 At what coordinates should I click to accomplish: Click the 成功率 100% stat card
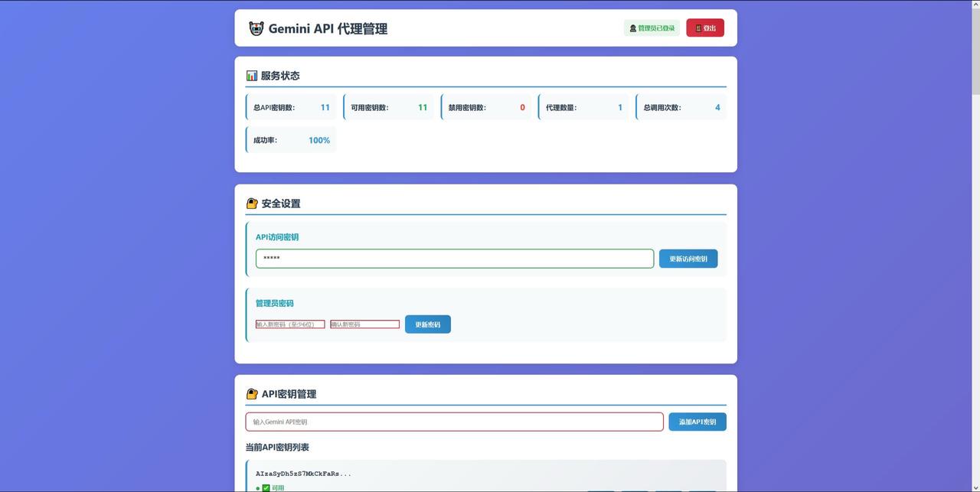click(x=291, y=140)
